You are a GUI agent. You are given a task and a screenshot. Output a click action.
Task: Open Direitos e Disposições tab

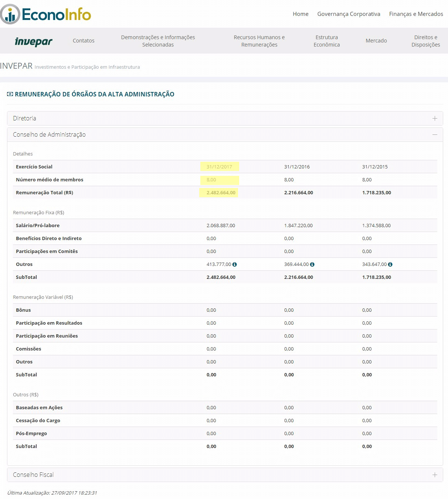(426, 41)
